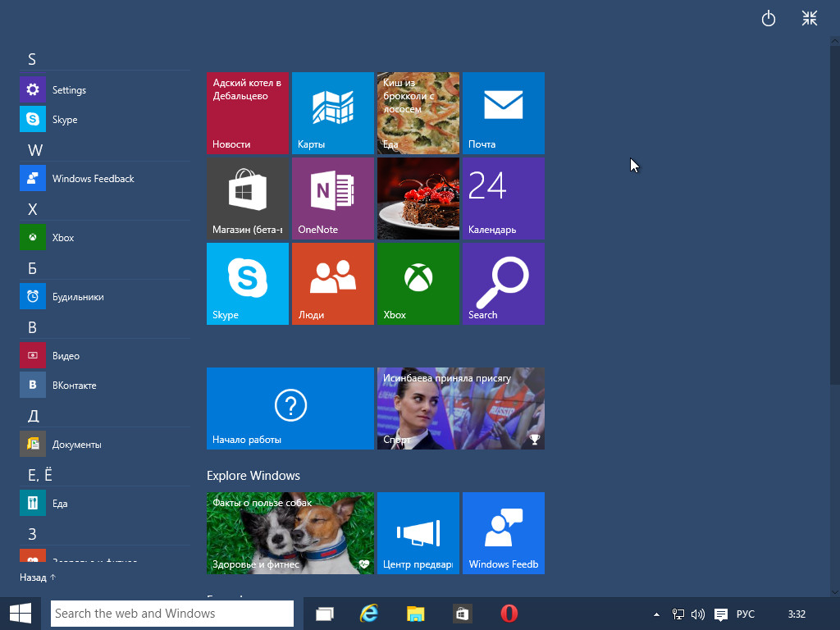
Task: Open the Почта mail tile
Action: [x=504, y=113]
